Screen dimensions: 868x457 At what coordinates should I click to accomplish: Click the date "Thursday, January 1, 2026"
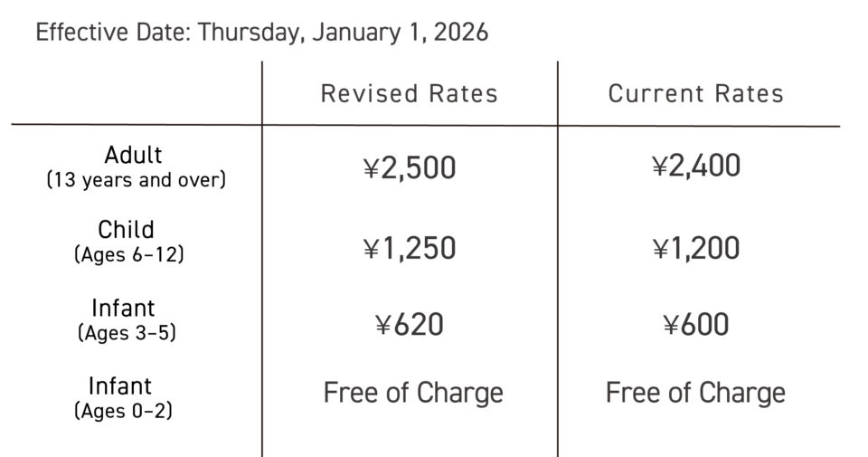[343, 33]
